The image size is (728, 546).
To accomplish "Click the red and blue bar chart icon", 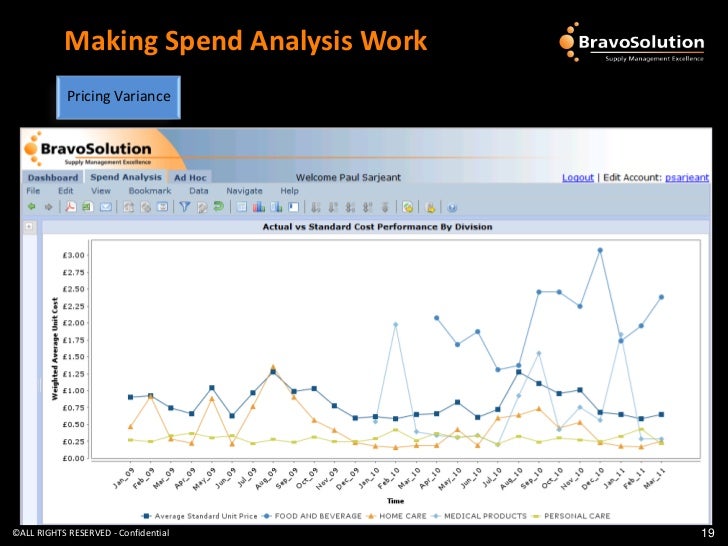I will [x=259, y=207].
